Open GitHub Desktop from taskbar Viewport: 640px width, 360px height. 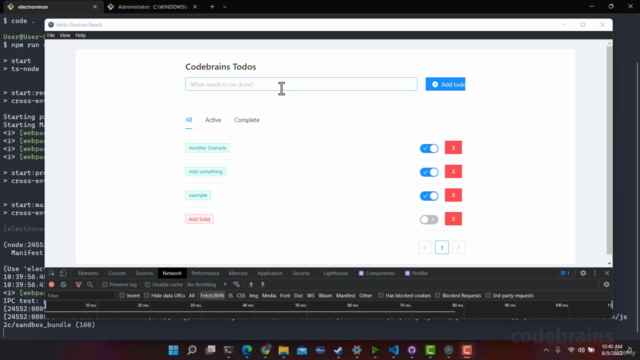(412, 350)
